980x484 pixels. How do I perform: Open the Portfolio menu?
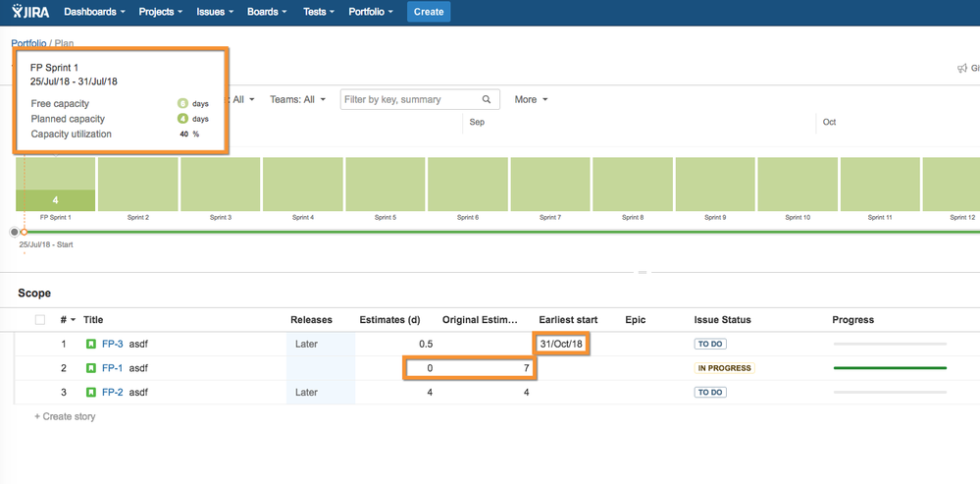[x=371, y=11]
